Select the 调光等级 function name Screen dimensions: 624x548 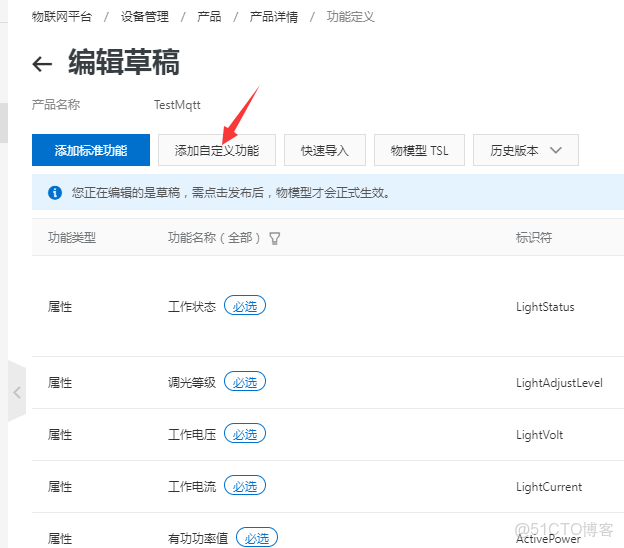pos(192,382)
